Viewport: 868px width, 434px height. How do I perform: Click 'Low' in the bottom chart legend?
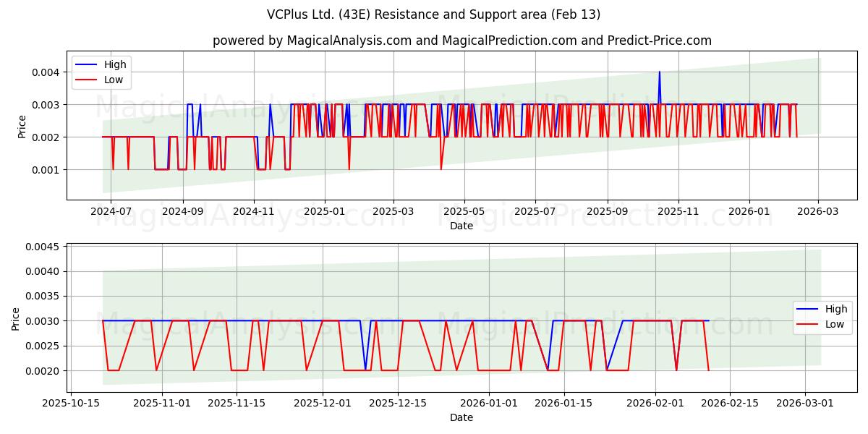click(x=835, y=324)
